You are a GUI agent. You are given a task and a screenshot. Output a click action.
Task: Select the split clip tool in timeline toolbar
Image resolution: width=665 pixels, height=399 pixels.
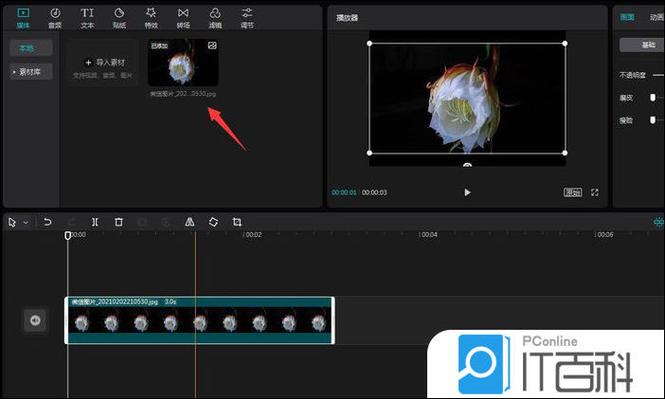pyautogui.click(x=95, y=222)
